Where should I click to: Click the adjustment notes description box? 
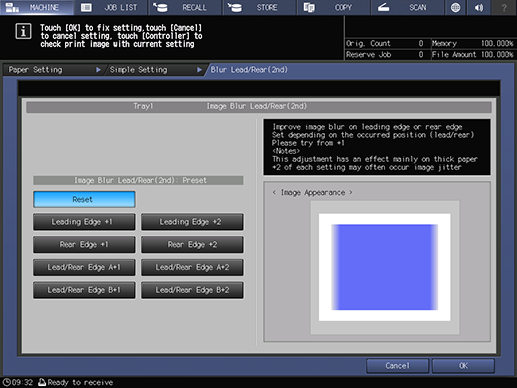pos(377,147)
